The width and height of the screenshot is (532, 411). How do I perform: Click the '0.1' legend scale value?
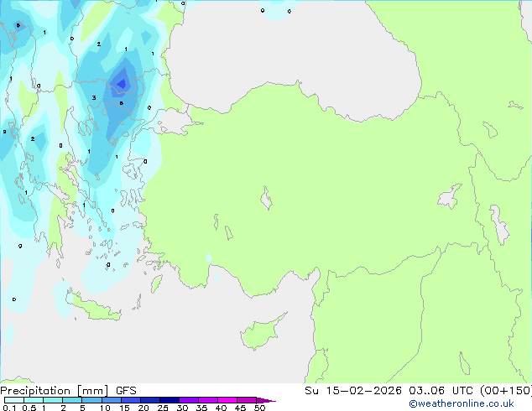(x=9, y=408)
